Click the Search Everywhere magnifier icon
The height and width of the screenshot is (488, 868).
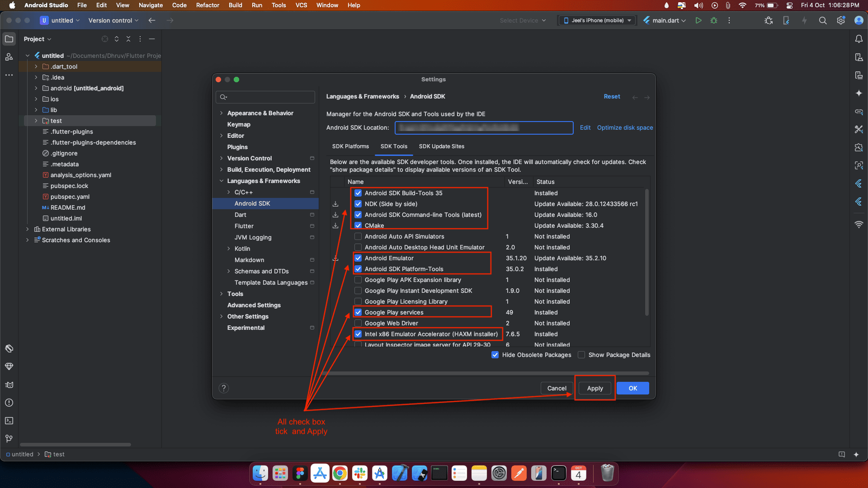click(823, 20)
